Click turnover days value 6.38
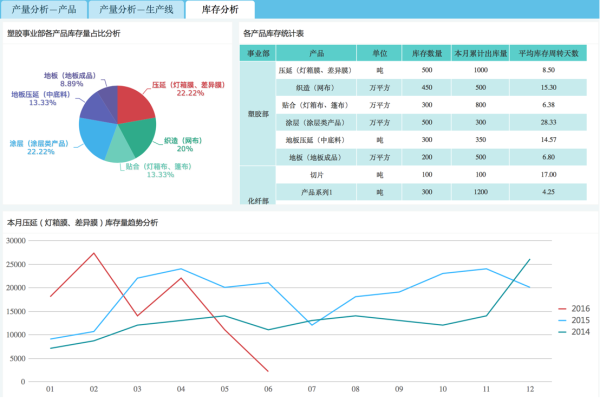 pyautogui.click(x=548, y=105)
